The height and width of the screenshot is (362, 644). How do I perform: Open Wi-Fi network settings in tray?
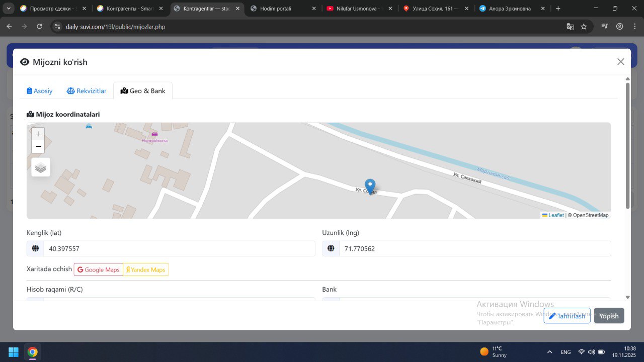582,352
